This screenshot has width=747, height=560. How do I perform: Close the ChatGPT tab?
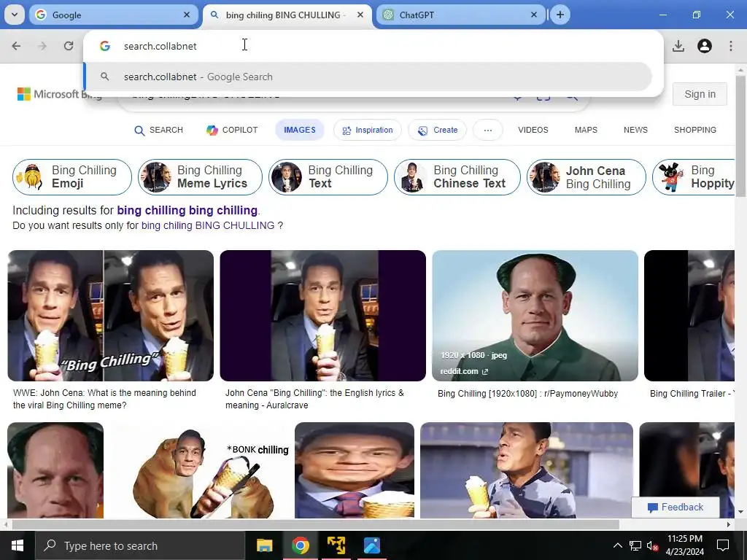533,15
